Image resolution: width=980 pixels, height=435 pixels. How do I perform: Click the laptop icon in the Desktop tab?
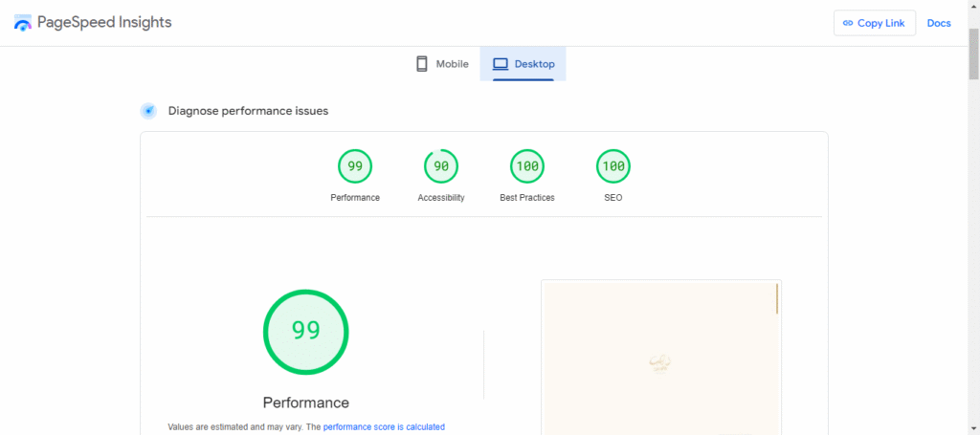click(x=500, y=64)
